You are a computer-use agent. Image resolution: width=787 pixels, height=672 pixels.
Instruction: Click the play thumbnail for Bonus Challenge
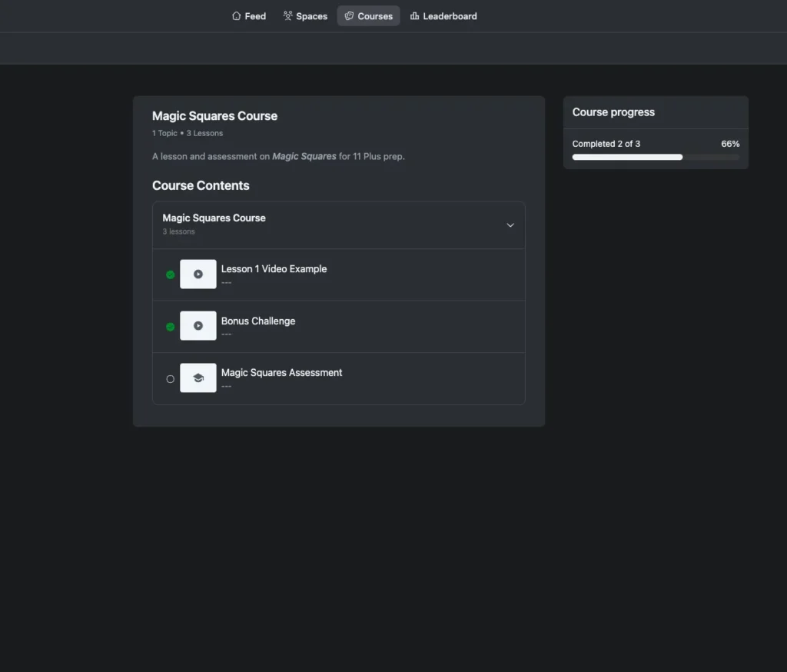(x=198, y=326)
